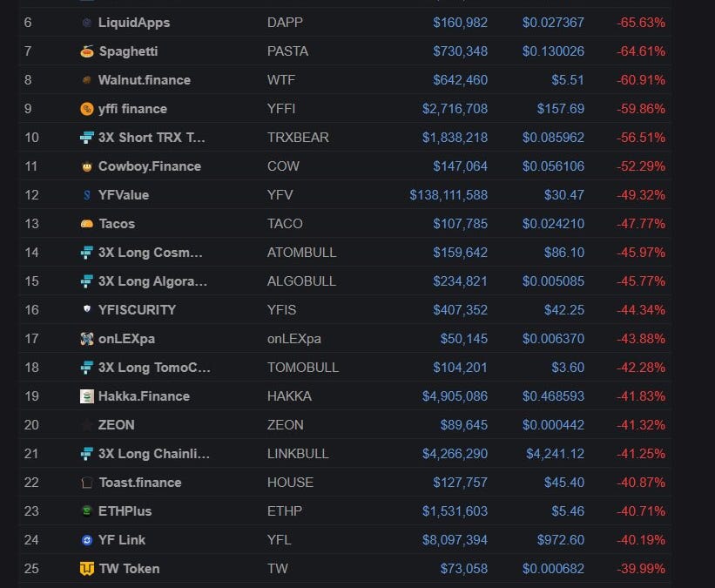This screenshot has height=588, width=715.
Task: Open 3X Short TRX Token page
Action: pyautogui.click(x=152, y=138)
